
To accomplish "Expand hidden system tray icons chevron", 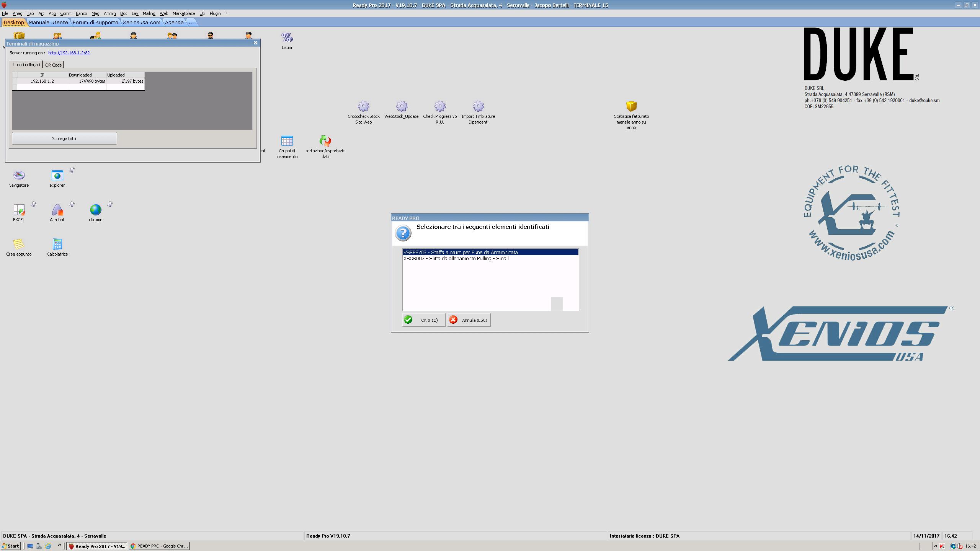I will [x=936, y=546].
